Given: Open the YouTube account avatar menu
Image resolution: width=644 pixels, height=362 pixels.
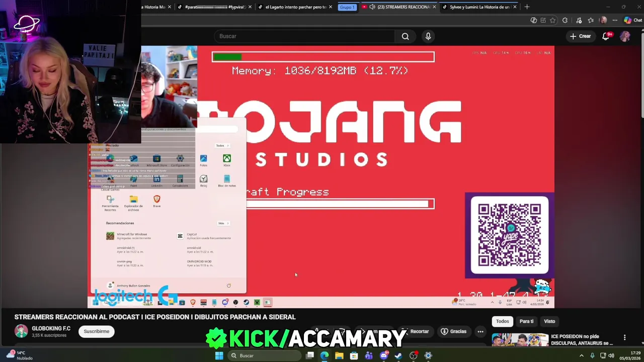Looking at the screenshot, I should pyautogui.click(x=625, y=36).
